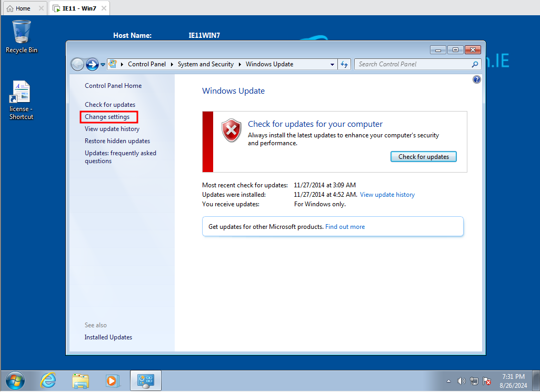
Task: Click the 11/27/2014 at 3:09 AM text
Action: [x=325, y=185]
